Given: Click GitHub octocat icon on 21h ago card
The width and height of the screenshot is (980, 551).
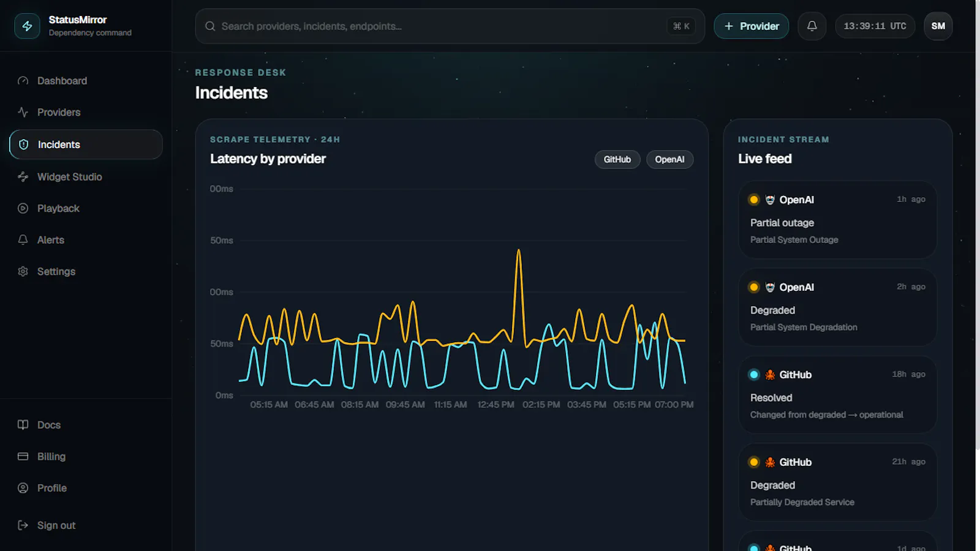Looking at the screenshot, I should point(770,462).
